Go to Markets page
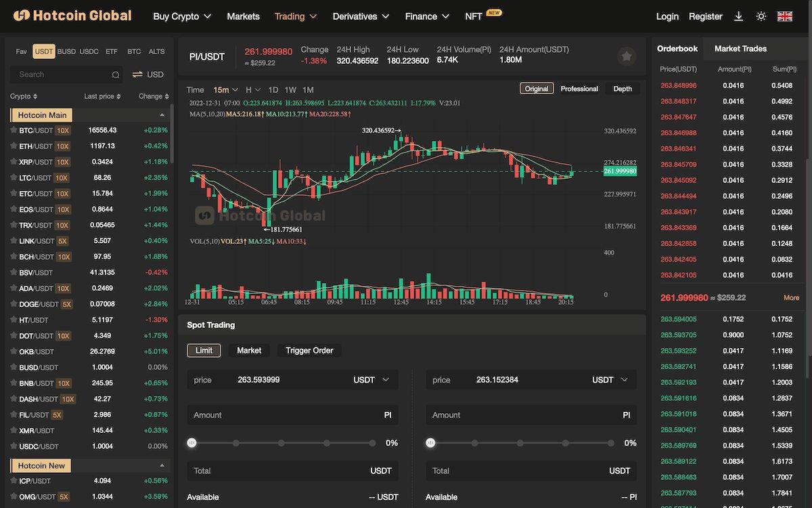 [243, 16]
